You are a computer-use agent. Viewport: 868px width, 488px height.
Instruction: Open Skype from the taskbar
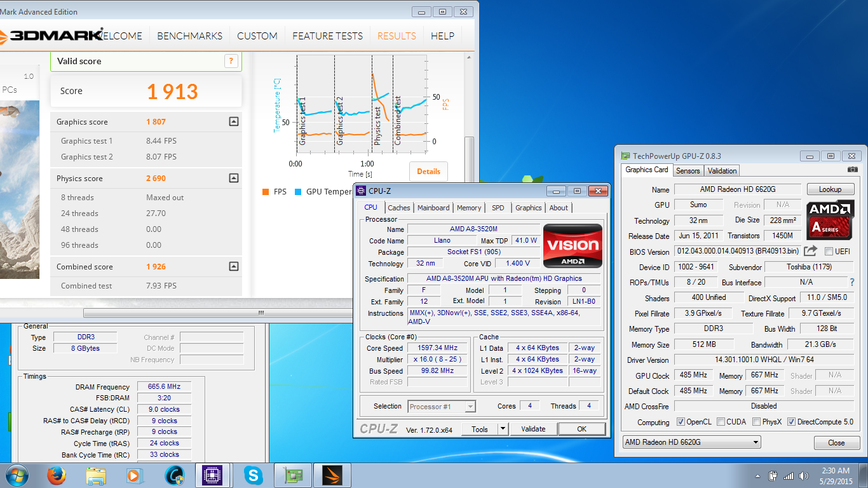[x=254, y=475]
